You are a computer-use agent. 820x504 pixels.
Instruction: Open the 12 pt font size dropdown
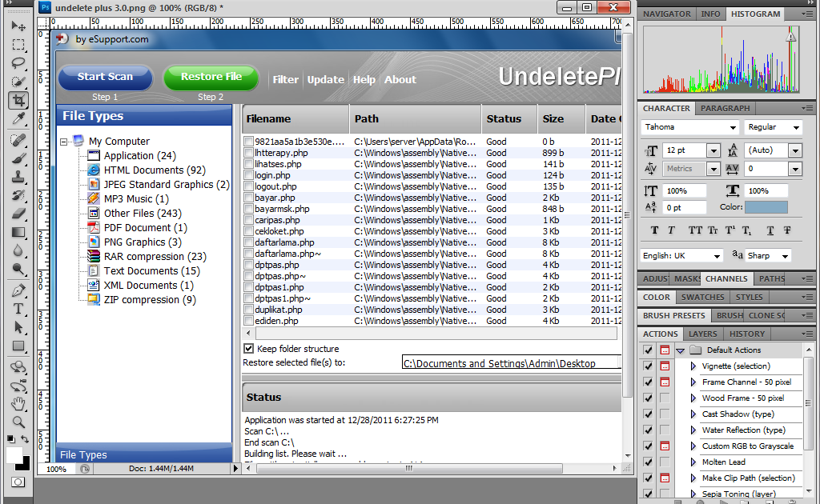tap(713, 151)
